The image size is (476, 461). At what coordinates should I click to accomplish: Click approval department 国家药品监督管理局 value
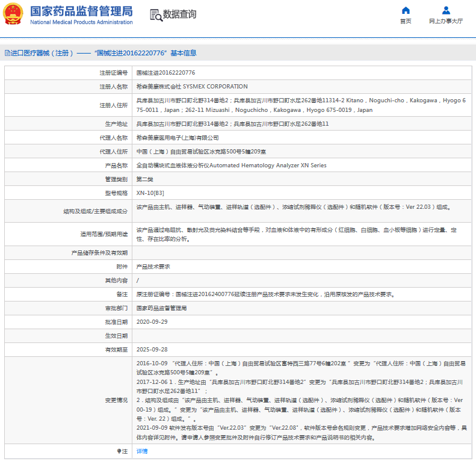[161, 308]
